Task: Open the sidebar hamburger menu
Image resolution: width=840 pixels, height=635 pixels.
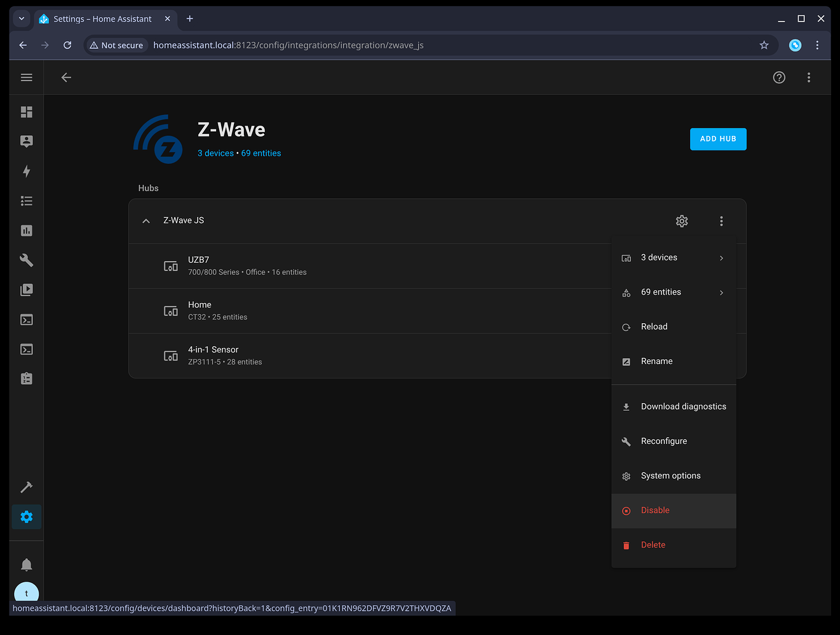Action: pyautogui.click(x=26, y=77)
